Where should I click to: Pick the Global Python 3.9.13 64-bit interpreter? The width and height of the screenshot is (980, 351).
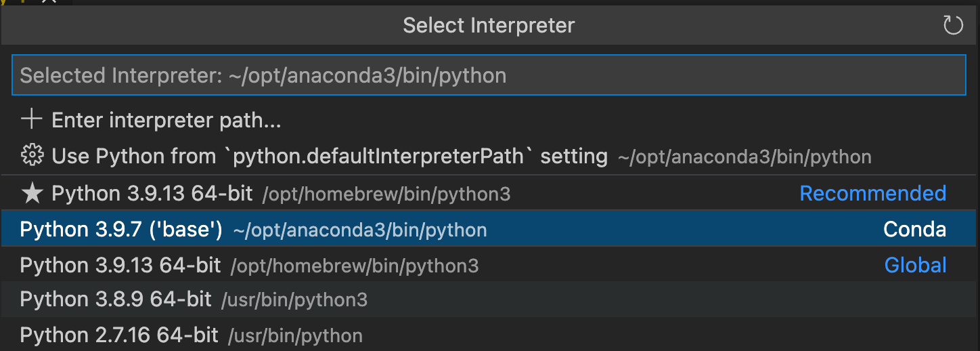(120, 265)
